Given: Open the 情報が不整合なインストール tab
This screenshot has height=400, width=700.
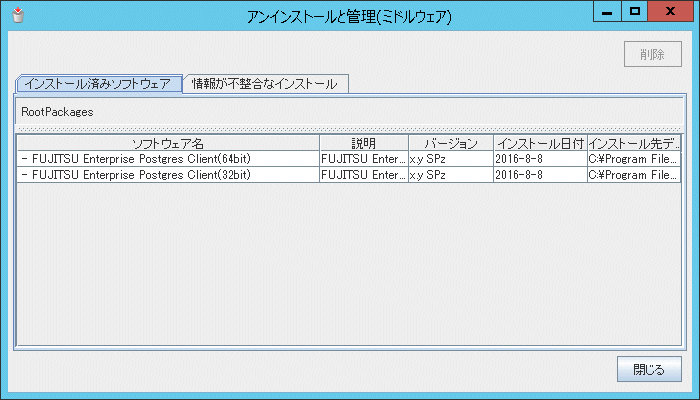Looking at the screenshot, I should [x=265, y=84].
